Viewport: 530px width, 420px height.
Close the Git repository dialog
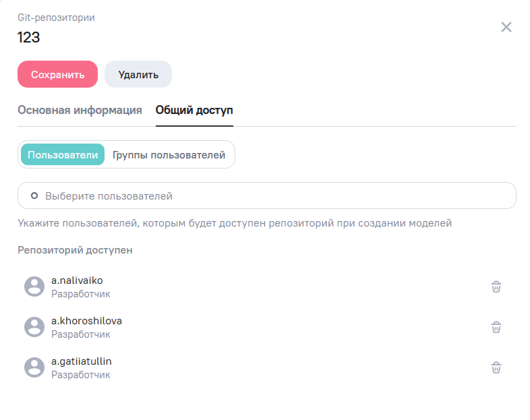(x=506, y=27)
